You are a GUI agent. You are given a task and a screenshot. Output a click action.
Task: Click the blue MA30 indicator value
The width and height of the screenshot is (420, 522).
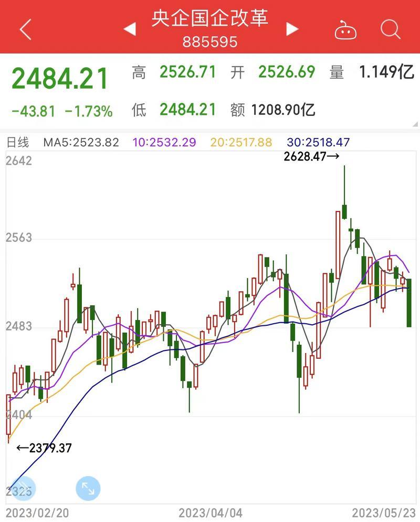(318, 142)
